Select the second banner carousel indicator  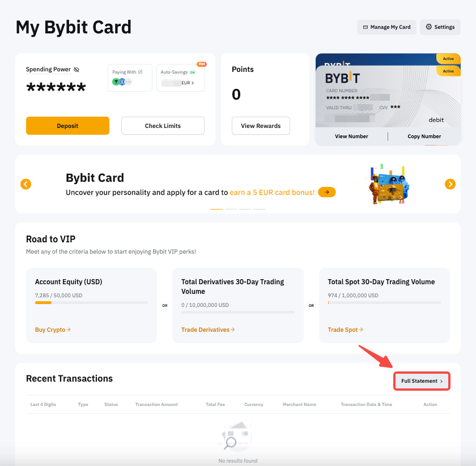pyautogui.click(x=231, y=209)
